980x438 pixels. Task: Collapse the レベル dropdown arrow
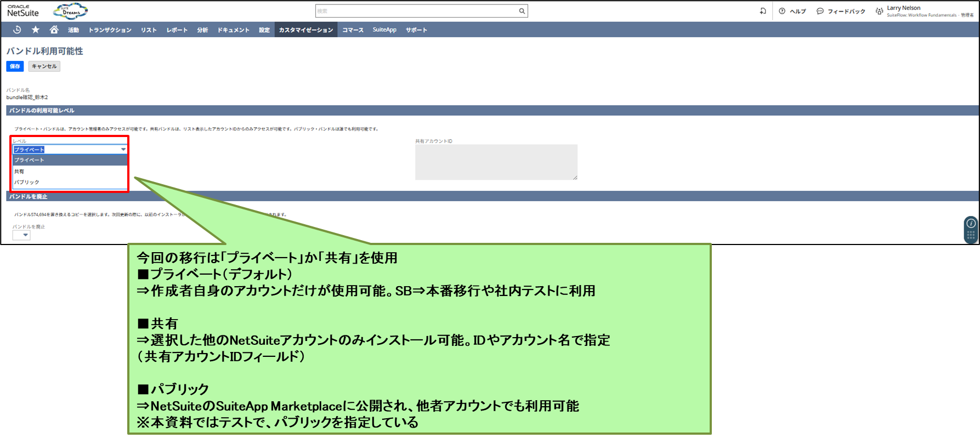pyautogui.click(x=123, y=149)
